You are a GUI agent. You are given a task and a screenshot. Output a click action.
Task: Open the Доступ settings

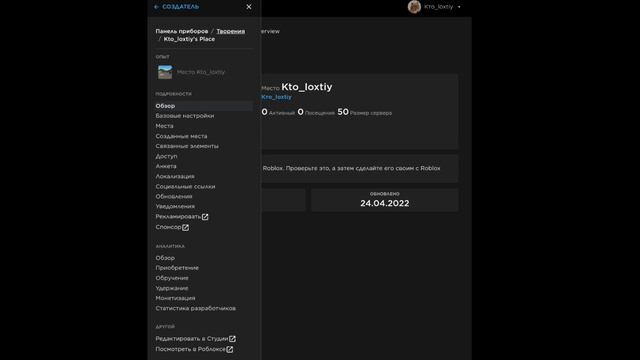[166, 156]
